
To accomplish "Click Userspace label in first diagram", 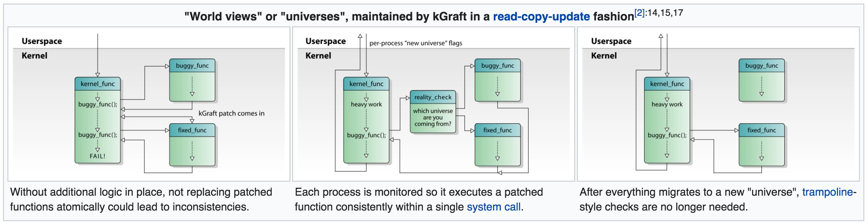I will pos(42,41).
